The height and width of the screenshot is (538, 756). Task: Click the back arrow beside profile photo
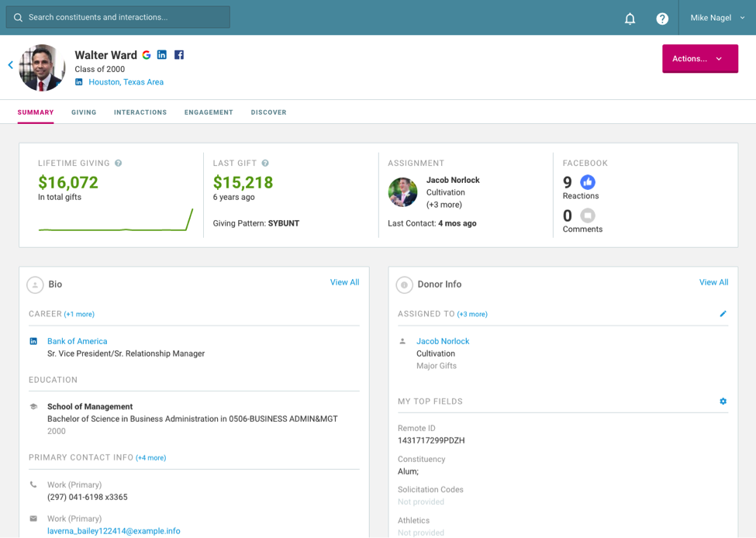(11, 65)
